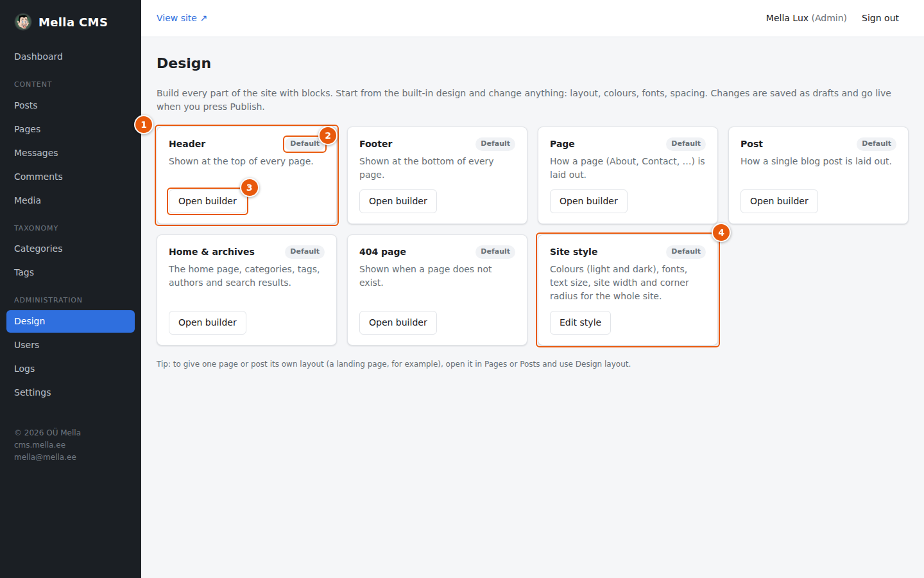This screenshot has width=924, height=578.
Task: Open Pages in the sidebar
Action: [71, 129]
